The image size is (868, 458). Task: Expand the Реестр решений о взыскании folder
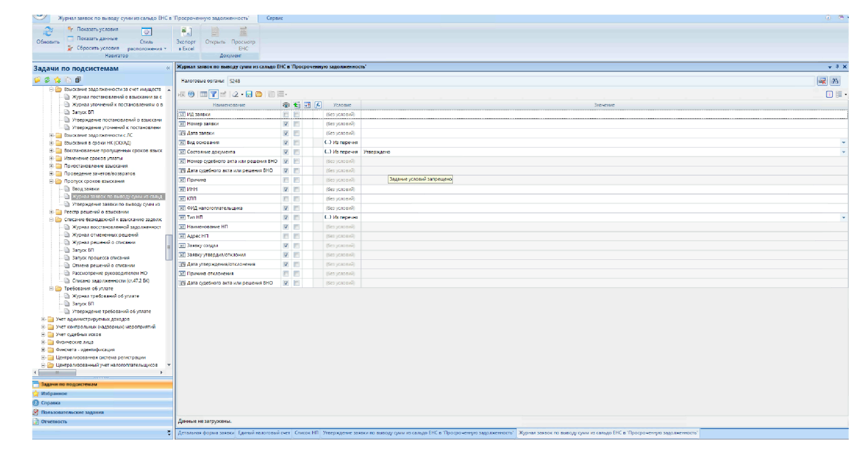pyautogui.click(x=51, y=212)
